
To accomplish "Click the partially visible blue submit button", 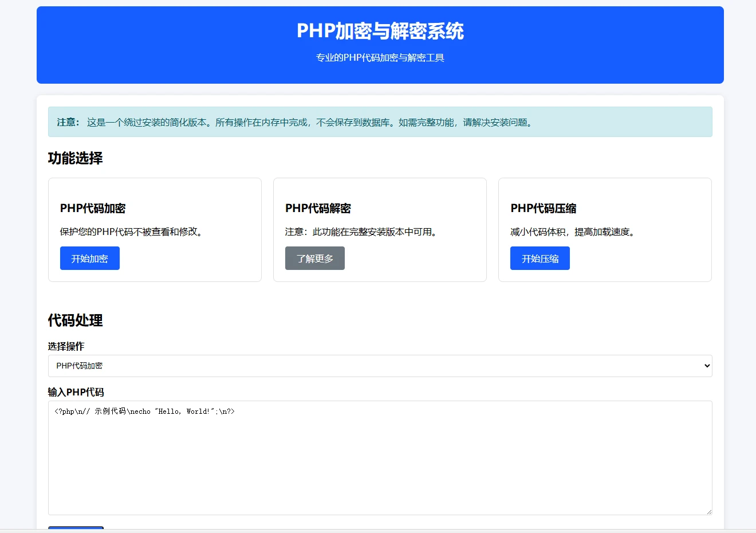I will pos(76,527).
